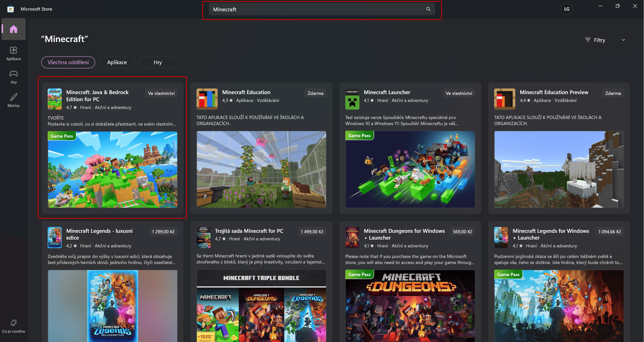Click Minecraft Education Preview app icon
Screen dimensions: 644x342
coord(505,99)
